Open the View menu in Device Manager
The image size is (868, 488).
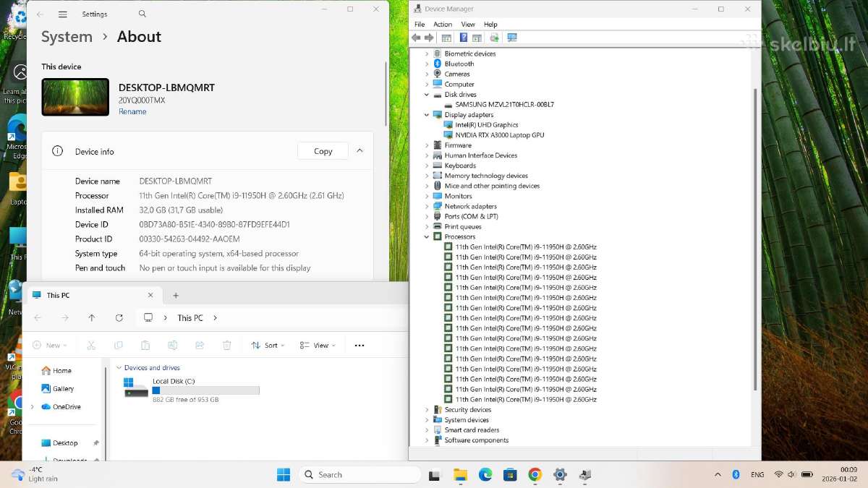[x=468, y=24]
